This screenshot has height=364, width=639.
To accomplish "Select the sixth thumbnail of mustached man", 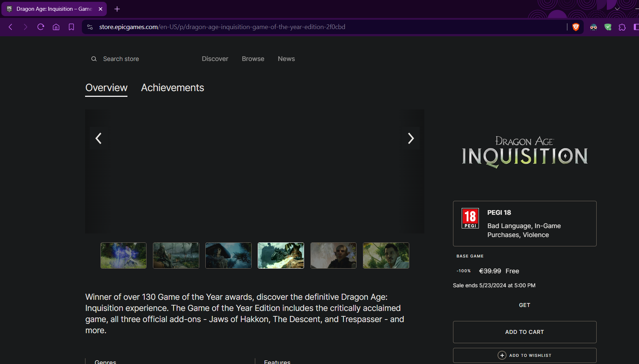I will (386, 255).
